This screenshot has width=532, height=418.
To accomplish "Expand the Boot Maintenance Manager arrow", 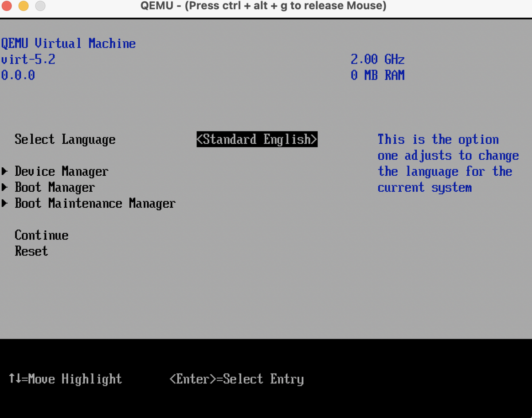I will click(x=5, y=203).
